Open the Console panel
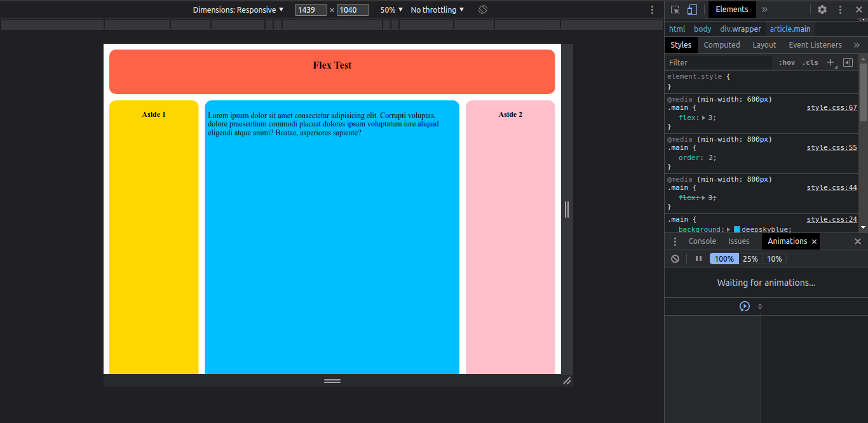Screen dimensions: 868x423 coord(702,241)
